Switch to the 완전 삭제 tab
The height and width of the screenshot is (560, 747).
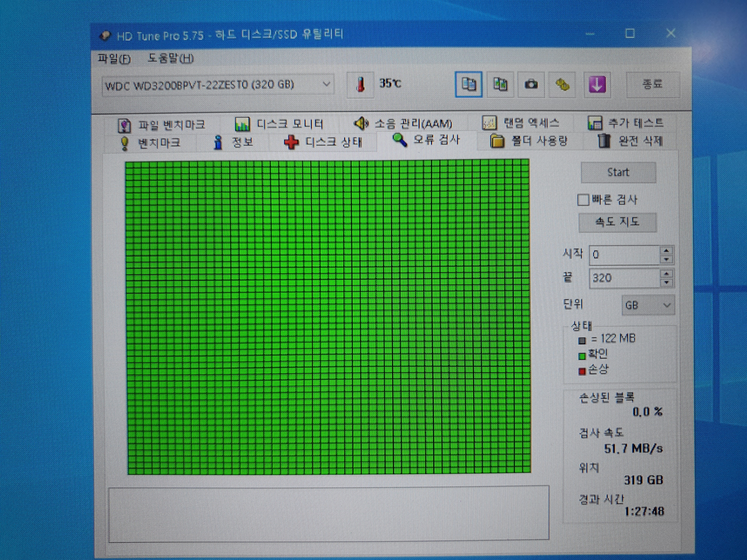(x=630, y=141)
